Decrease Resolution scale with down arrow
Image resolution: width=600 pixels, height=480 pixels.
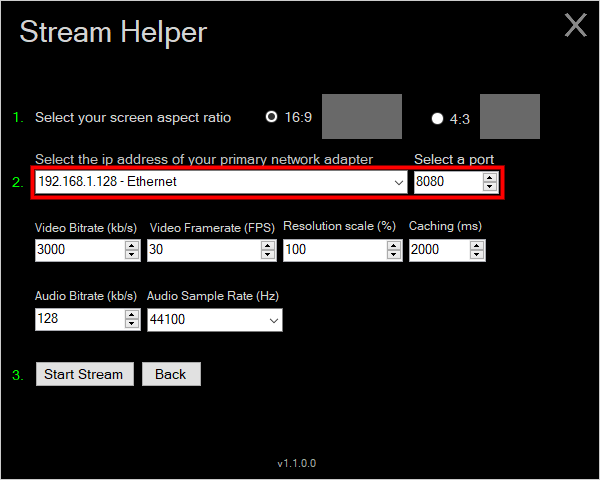pyautogui.click(x=394, y=255)
